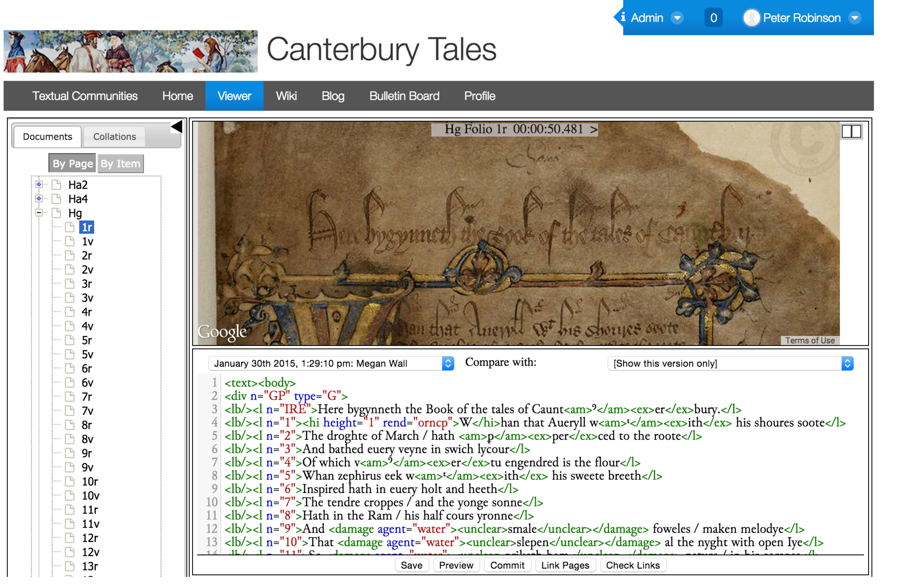Collapse the Hg document tree node
Screen dimensions: 900x588
click(38, 213)
